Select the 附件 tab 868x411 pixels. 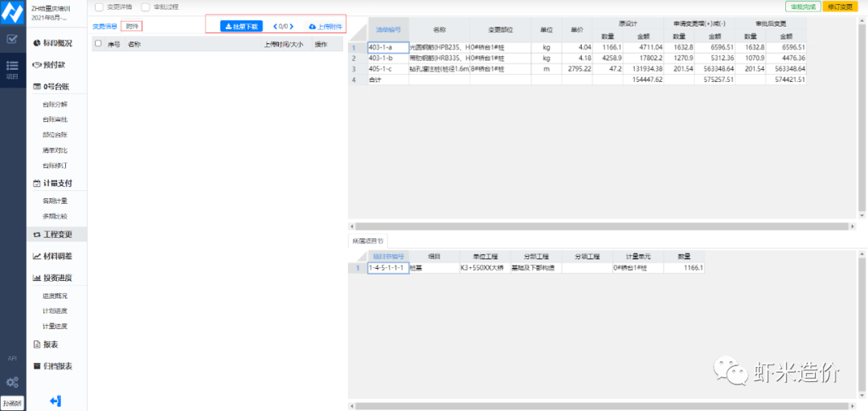point(133,26)
